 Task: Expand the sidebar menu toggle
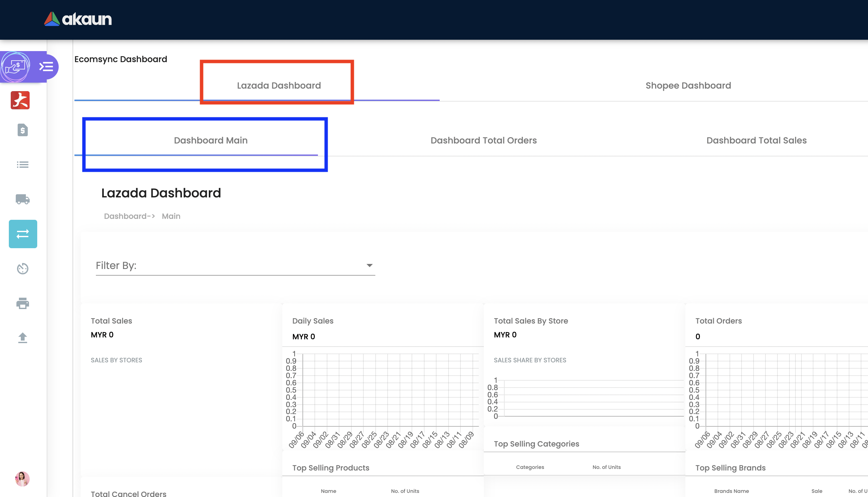pos(46,66)
